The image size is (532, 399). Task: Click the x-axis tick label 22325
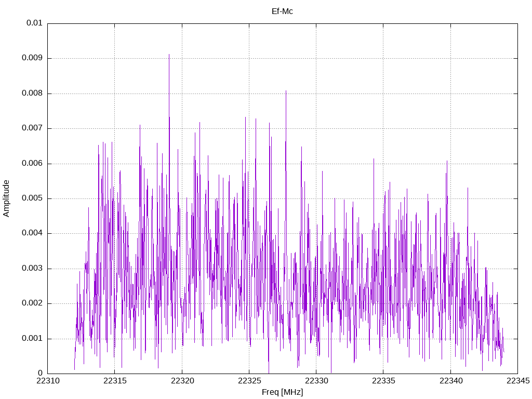click(249, 381)
